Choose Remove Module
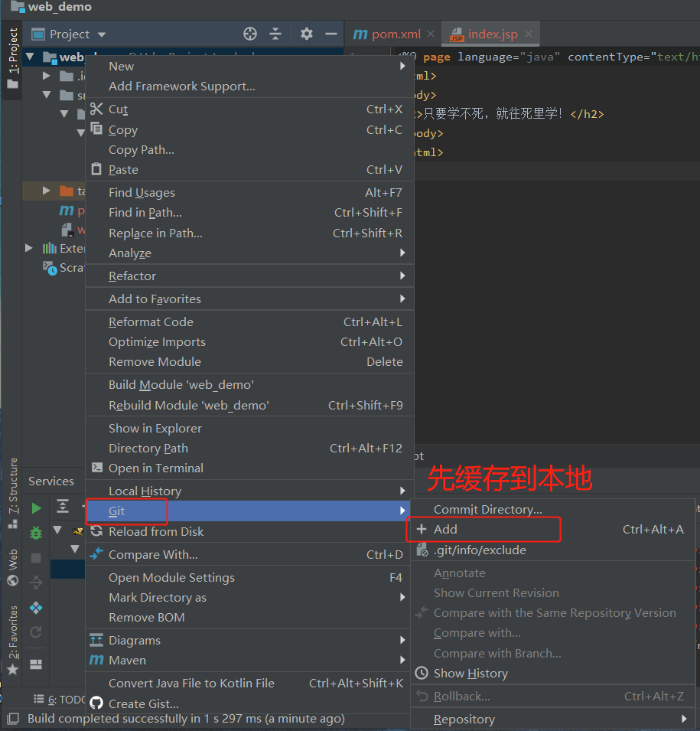 coord(250,362)
